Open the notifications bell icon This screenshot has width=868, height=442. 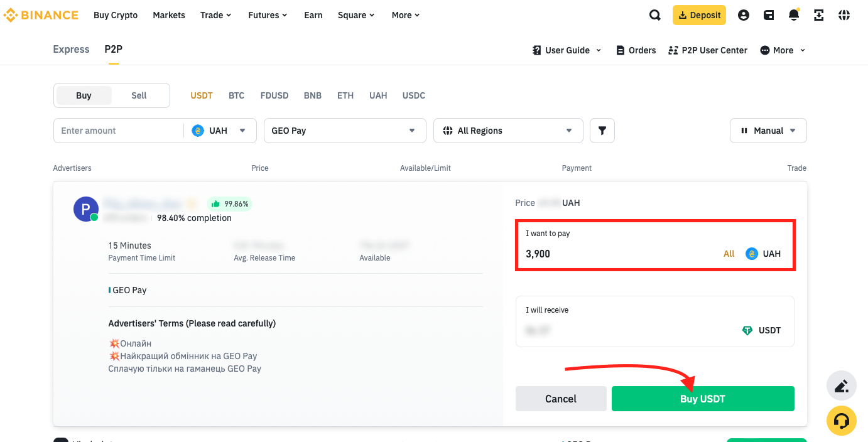click(x=794, y=15)
